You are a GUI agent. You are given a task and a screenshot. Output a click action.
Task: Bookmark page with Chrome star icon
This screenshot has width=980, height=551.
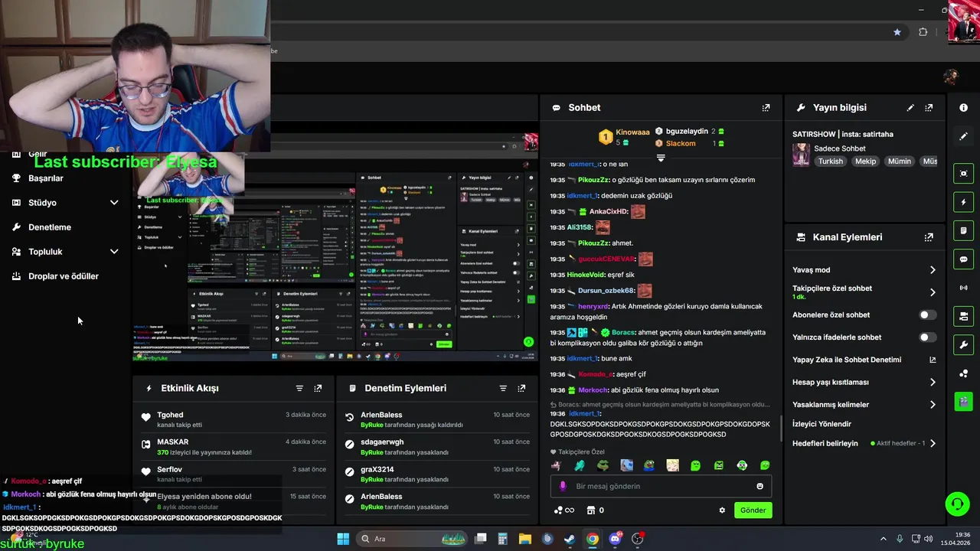point(897,32)
